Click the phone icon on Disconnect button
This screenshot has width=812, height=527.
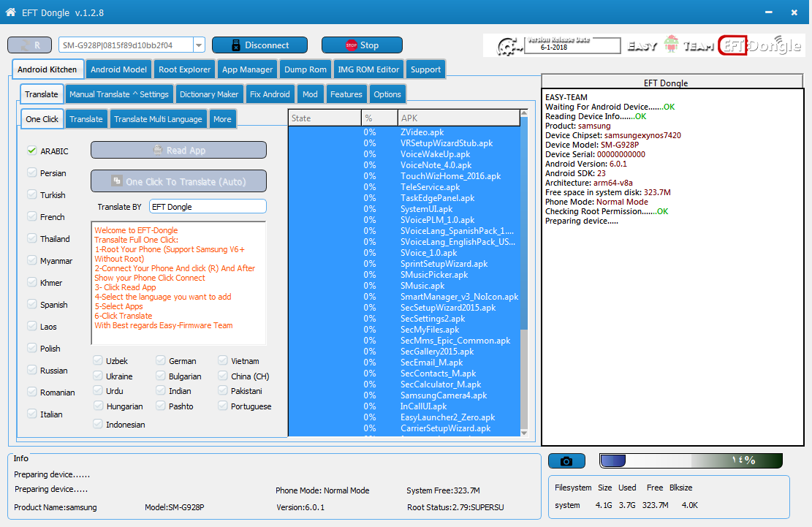[x=235, y=45]
